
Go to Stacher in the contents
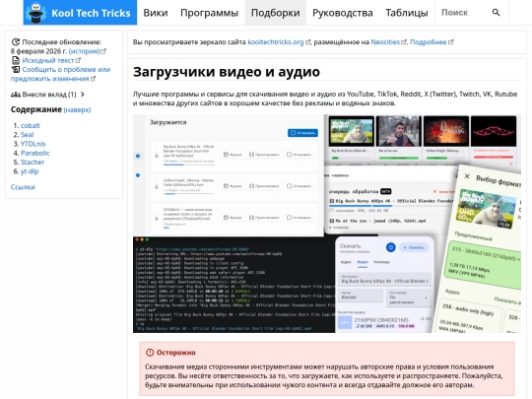[x=33, y=163]
